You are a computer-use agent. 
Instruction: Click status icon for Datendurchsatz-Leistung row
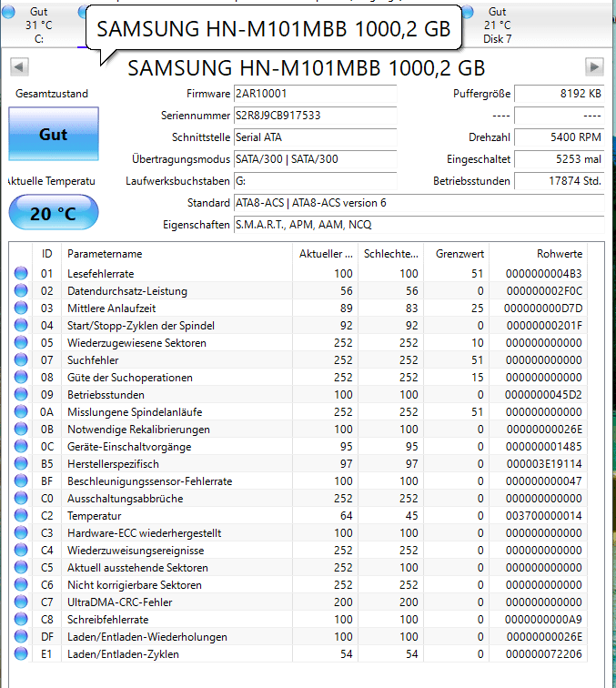tap(21, 290)
